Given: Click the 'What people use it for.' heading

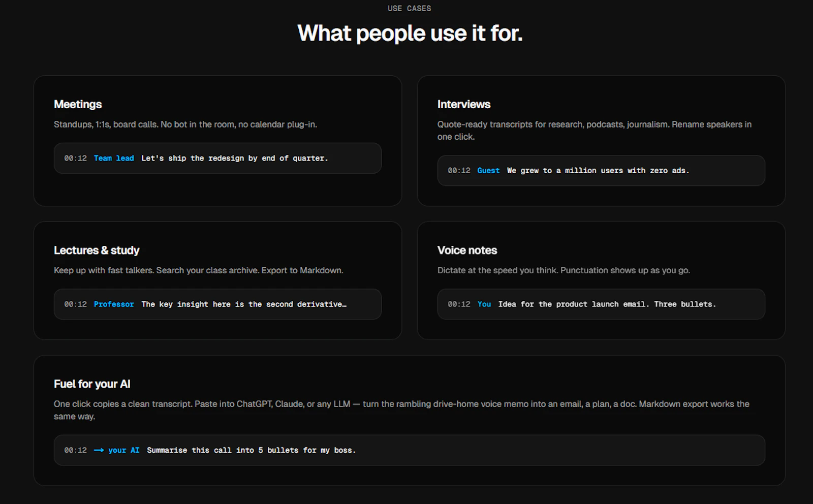Looking at the screenshot, I should (410, 34).
